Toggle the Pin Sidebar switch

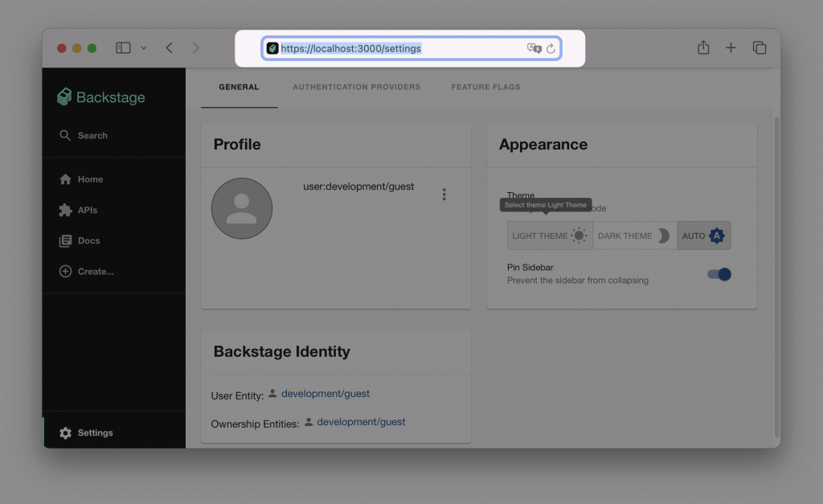[x=719, y=274]
